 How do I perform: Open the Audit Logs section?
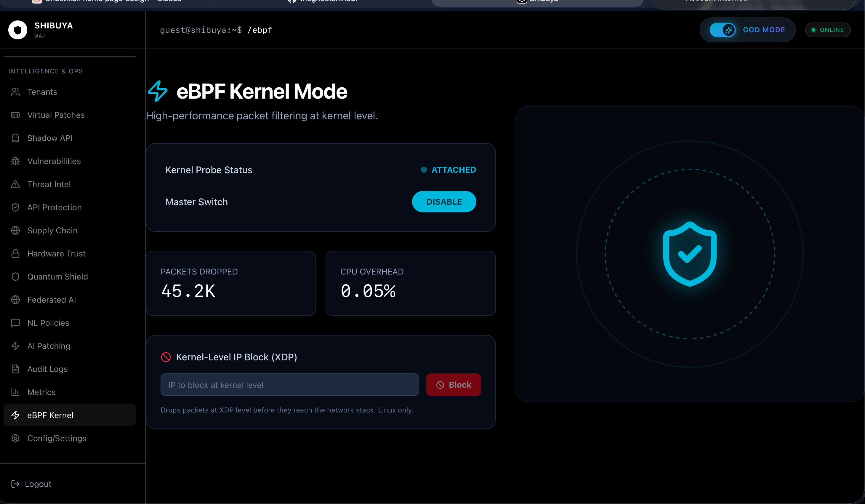(47, 369)
